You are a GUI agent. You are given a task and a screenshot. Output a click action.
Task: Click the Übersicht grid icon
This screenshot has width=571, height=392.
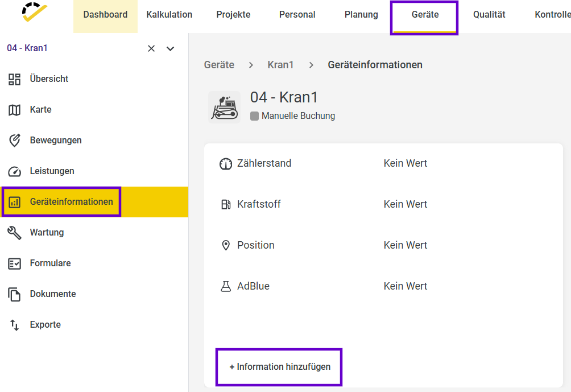[15, 79]
